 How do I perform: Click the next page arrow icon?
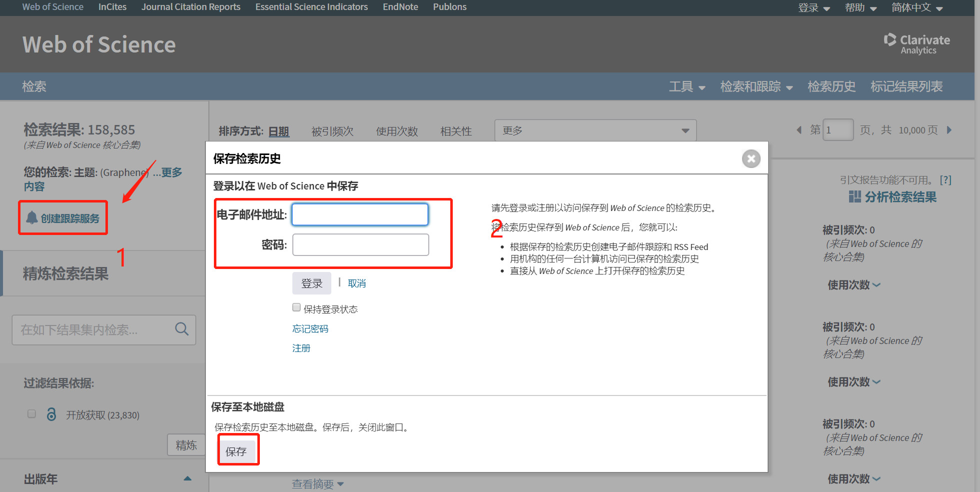pos(949,130)
